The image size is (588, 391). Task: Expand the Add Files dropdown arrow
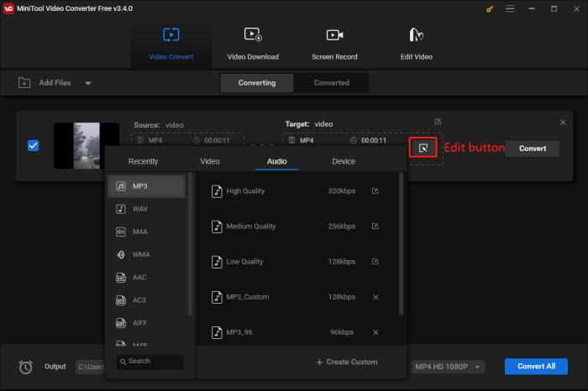(x=87, y=83)
